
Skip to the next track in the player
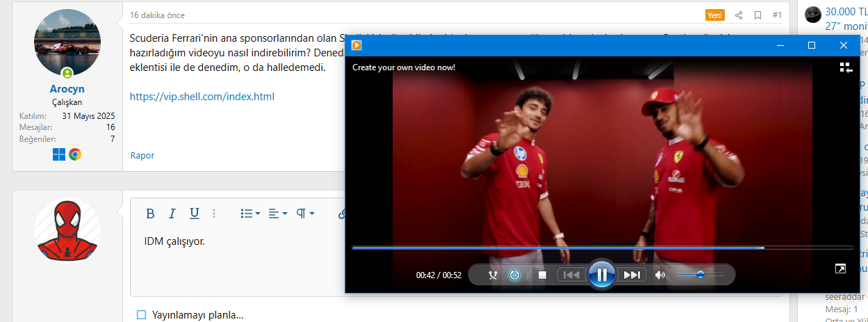[x=632, y=275]
